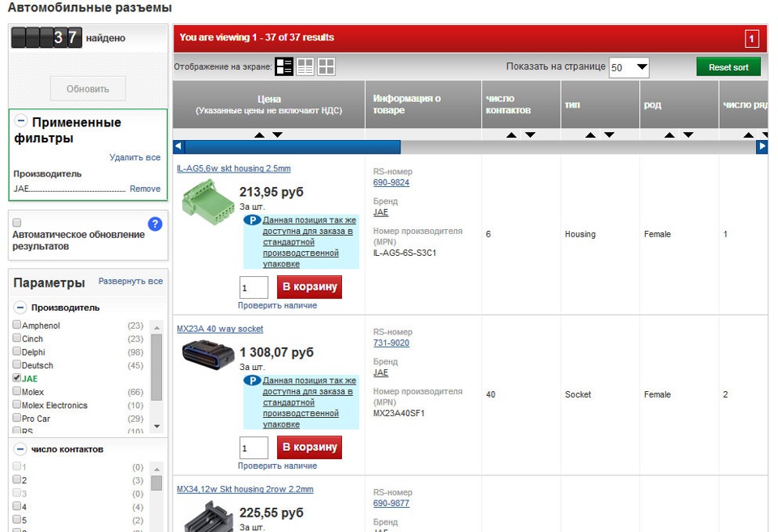Screen dimensions: 778x532
Task: Sort price column ascending
Action: (x=259, y=135)
